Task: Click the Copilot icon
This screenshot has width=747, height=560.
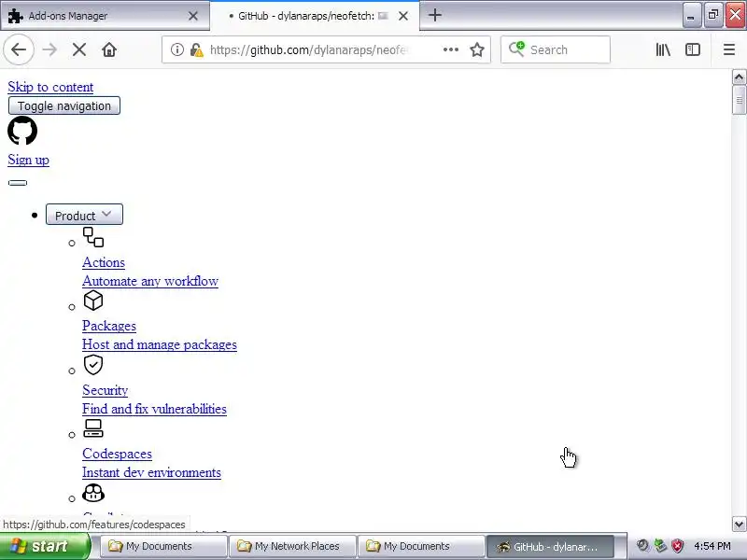Action: tap(93, 493)
